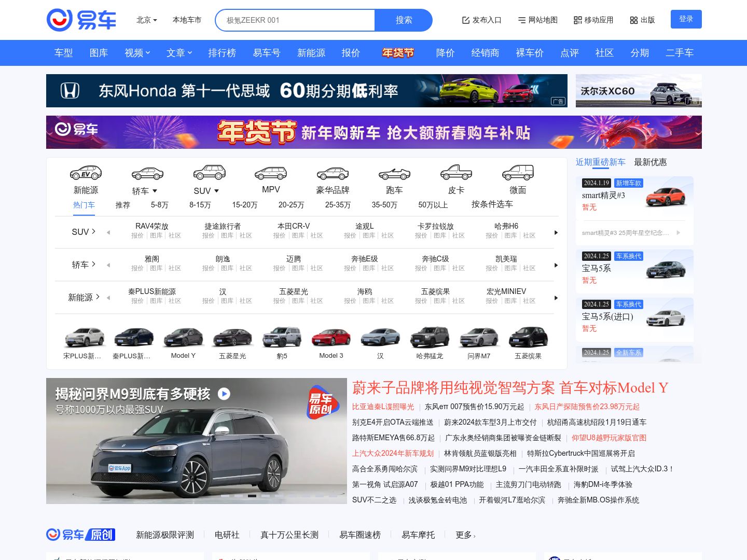Focus the search input field
This screenshot has width=747, height=560.
[x=295, y=20]
